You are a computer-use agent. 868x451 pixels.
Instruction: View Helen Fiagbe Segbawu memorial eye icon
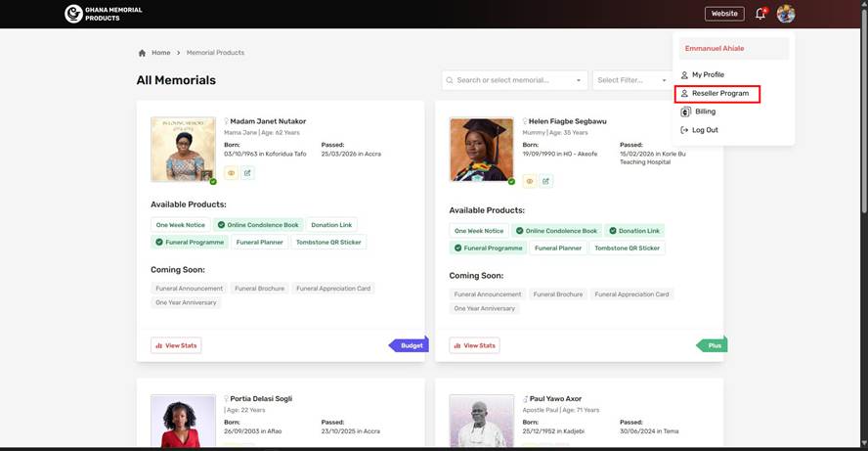tap(530, 181)
